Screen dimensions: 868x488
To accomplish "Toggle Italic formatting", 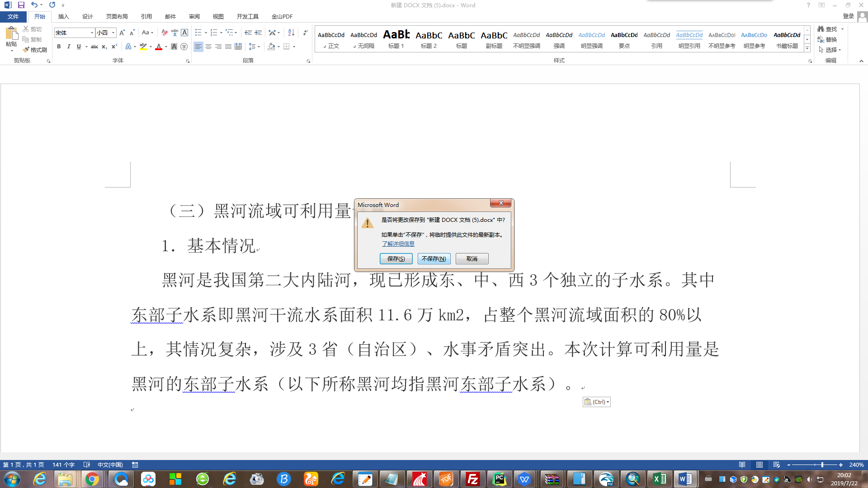I will tap(69, 47).
